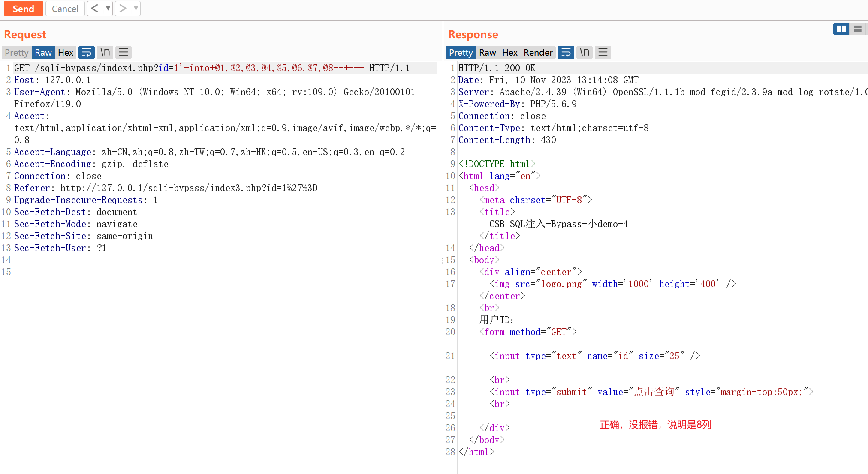Click the submit input 点击查询 line
Image resolution: width=868 pixels, height=474 pixels.
pyautogui.click(x=651, y=392)
